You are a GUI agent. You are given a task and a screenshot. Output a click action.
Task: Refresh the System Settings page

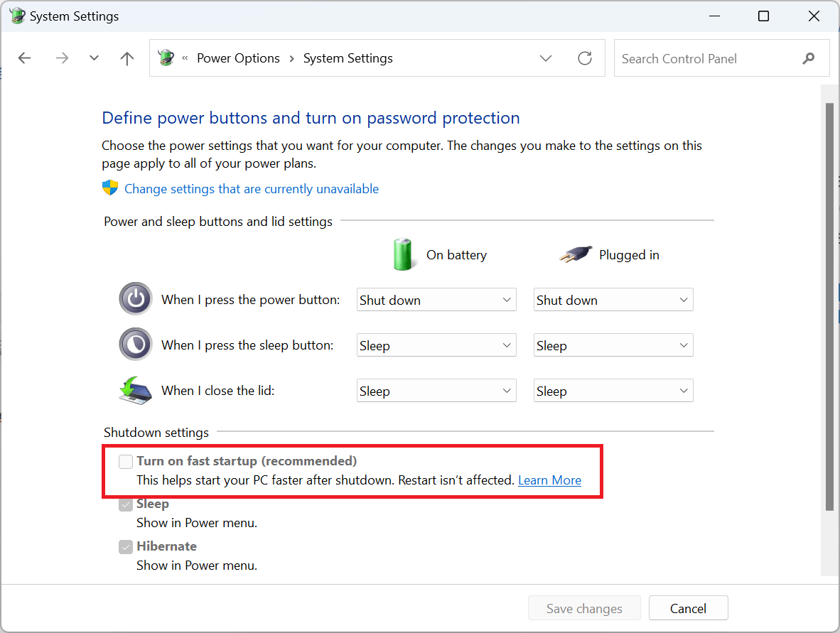click(x=585, y=58)
